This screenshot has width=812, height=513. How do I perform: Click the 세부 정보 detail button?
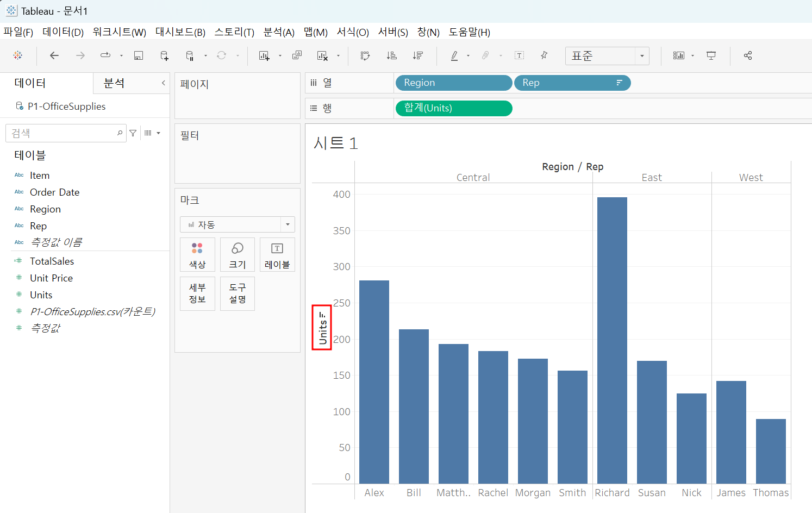[197, 293]
